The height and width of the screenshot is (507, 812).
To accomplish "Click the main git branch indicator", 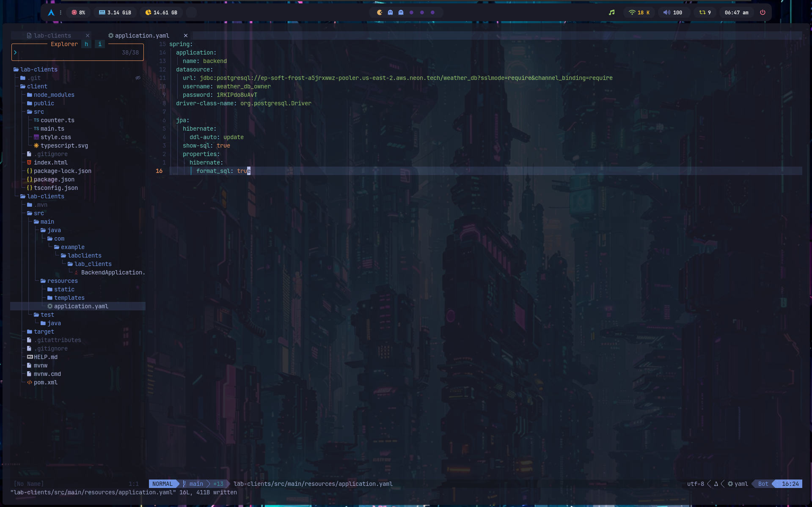I will click(x=196, y=484).
